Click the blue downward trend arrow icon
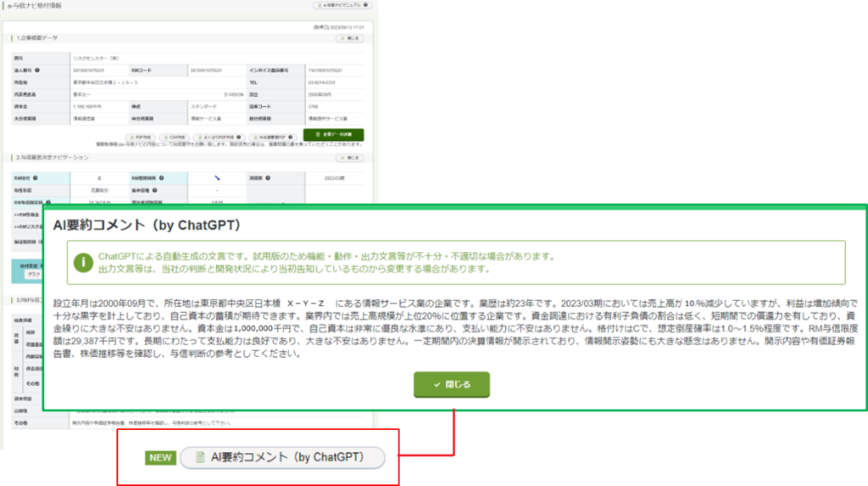Viewport: 868px width, 486px height. [x=217, y=178]
